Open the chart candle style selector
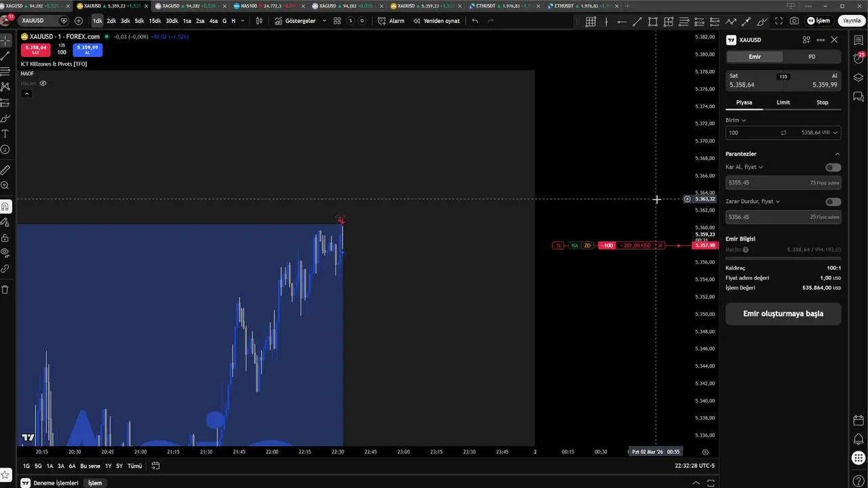Screen dimensions: 868x488 coord(259,21)
